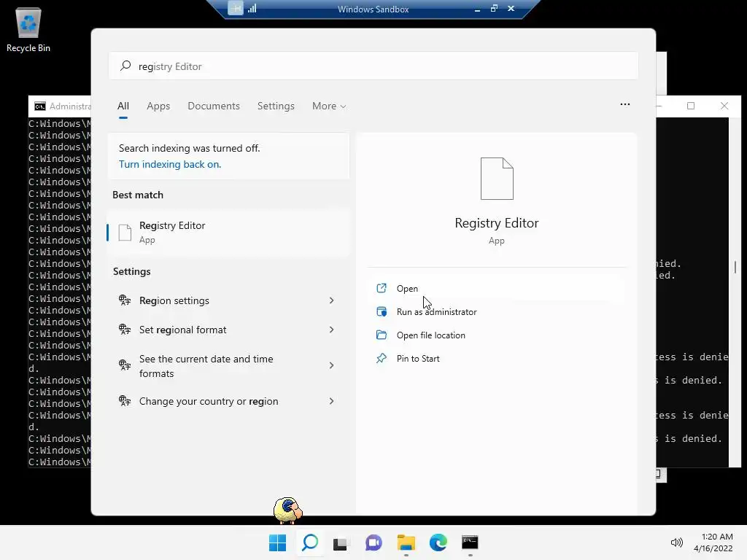Open File Explorer from the taskbar
Screen dimensions: 747x560
click(406, 542)
